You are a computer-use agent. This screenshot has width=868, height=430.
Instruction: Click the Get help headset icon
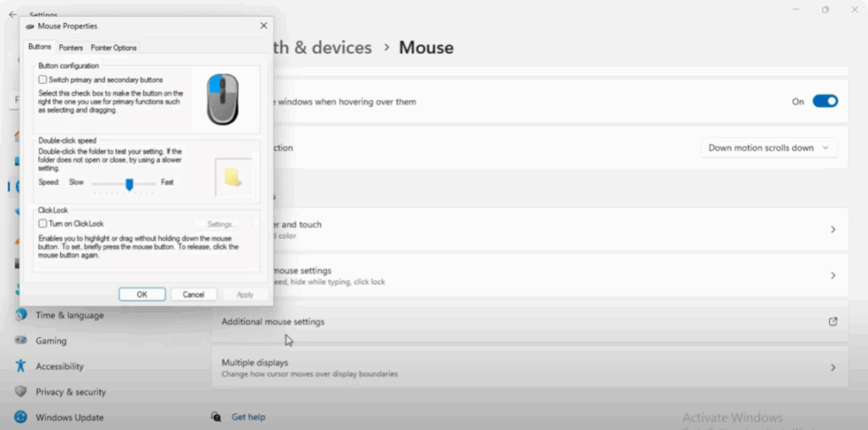pos(216,416)
